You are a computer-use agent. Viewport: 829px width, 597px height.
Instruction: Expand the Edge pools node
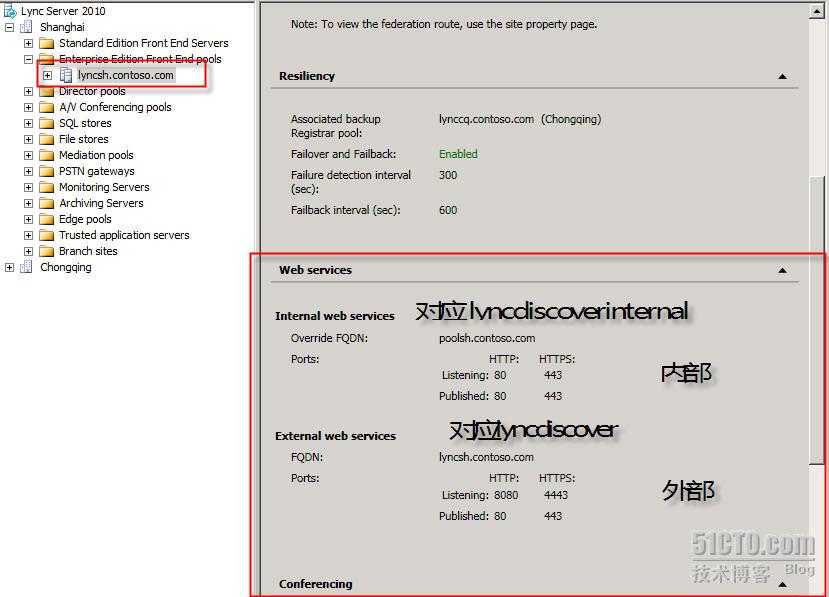29,219
